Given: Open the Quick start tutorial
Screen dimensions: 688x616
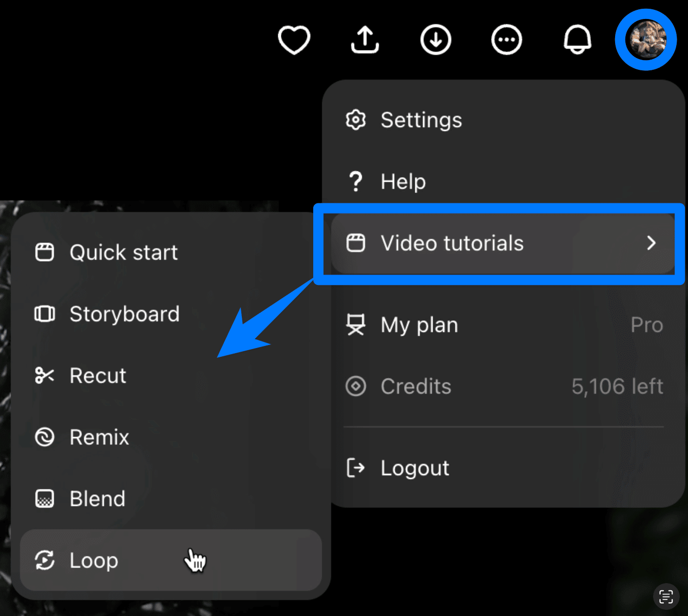Looking at the screenshot, I should pos(123,253).
